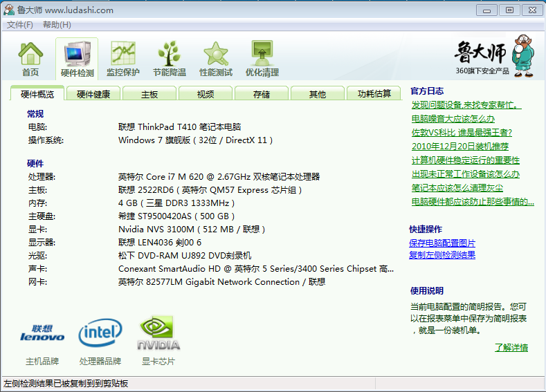
Task: Click the network card value 英特尔 82577LM
Action: click(x=222, y=282)
